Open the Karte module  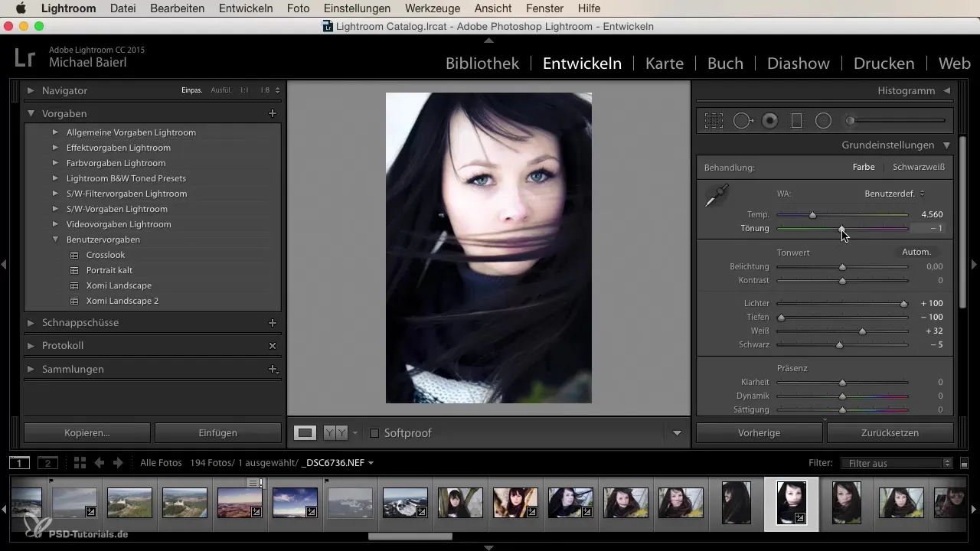665,64
